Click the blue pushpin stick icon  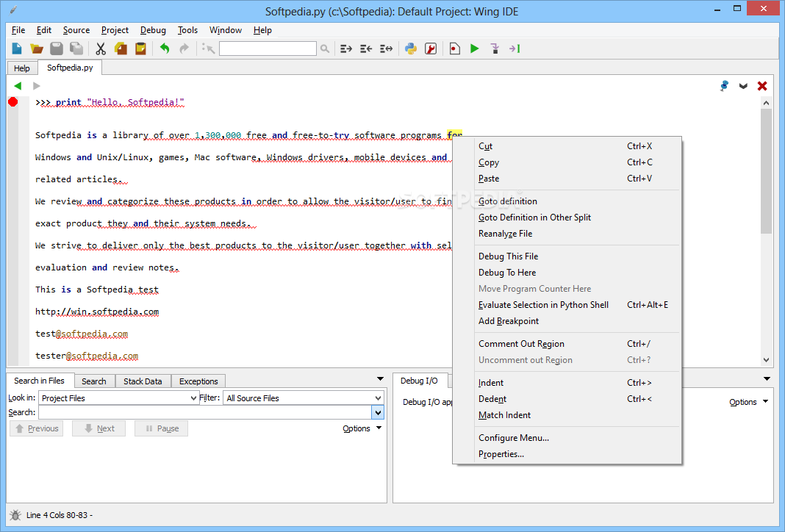(724, 85)
